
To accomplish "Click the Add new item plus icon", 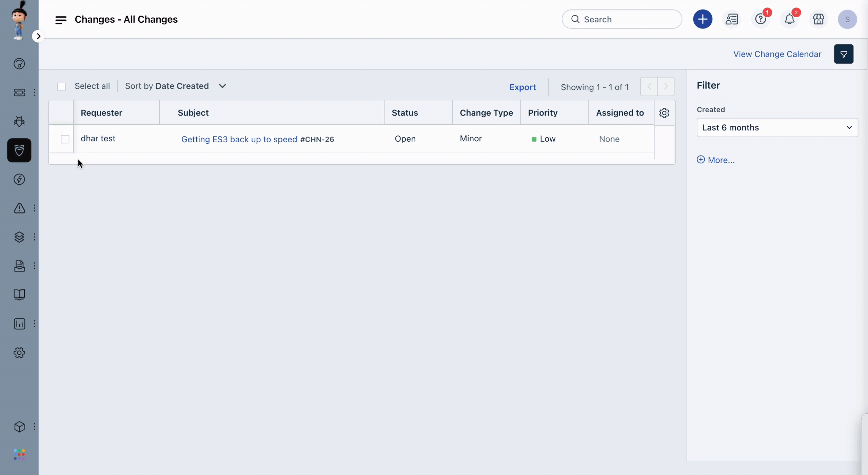I will pyautogui.click(x=703, y=19).
